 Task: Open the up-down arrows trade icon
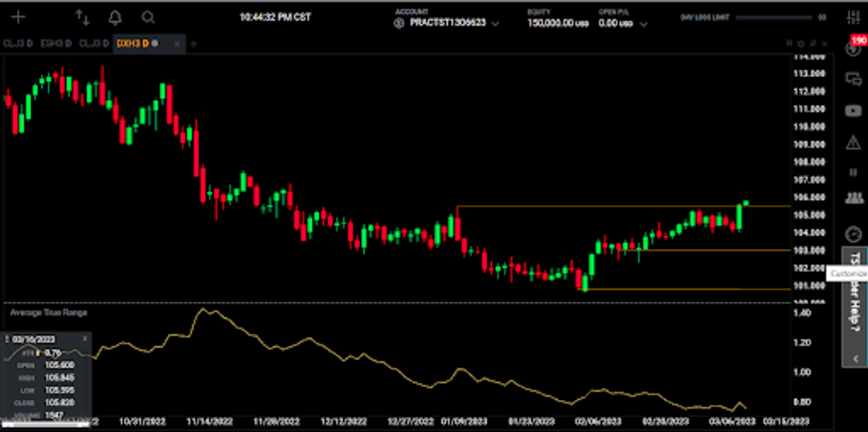83,18
